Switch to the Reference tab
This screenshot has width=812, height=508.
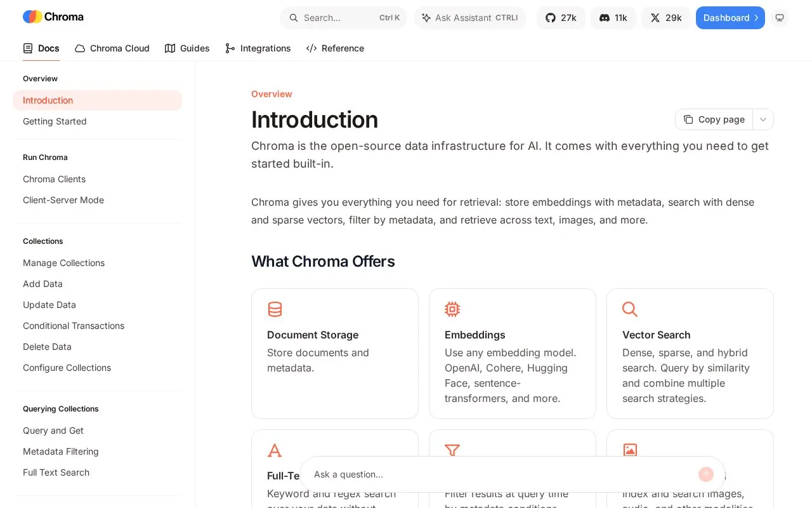(x=335, y=48)
